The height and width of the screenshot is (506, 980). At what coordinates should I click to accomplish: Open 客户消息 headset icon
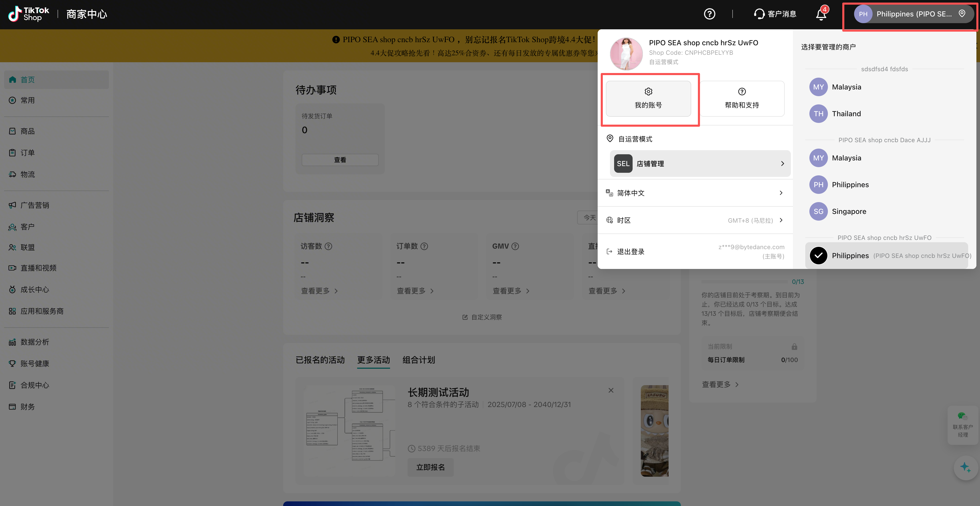click(759, 14)
